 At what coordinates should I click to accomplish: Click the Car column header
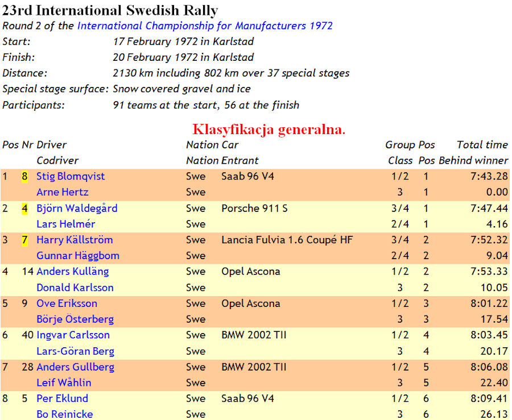(x=230, y=145)
